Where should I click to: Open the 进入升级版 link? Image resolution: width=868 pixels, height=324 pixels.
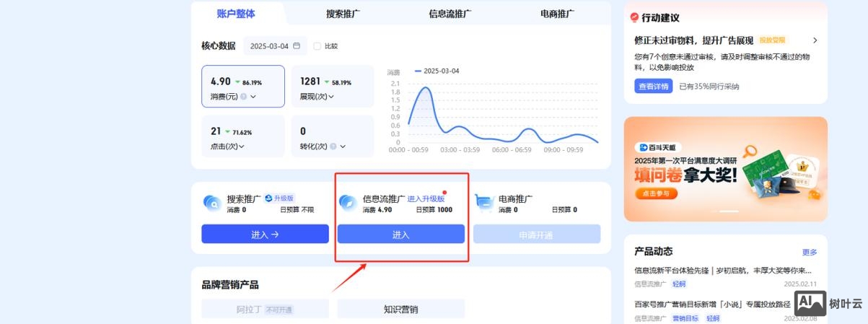click(x=426, y=198)
